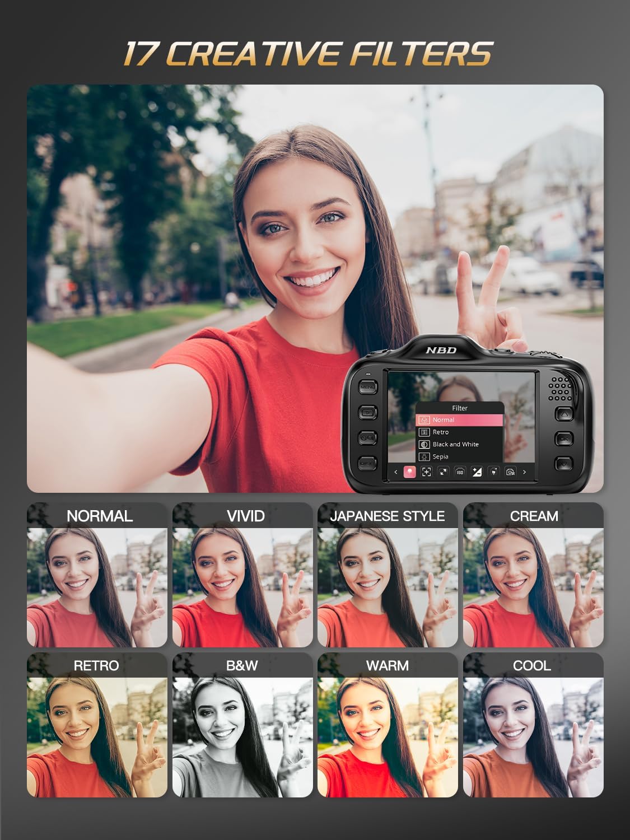The image size is (630, 840).
Task: Click the Retro filter's film icon
Action: 423,432
